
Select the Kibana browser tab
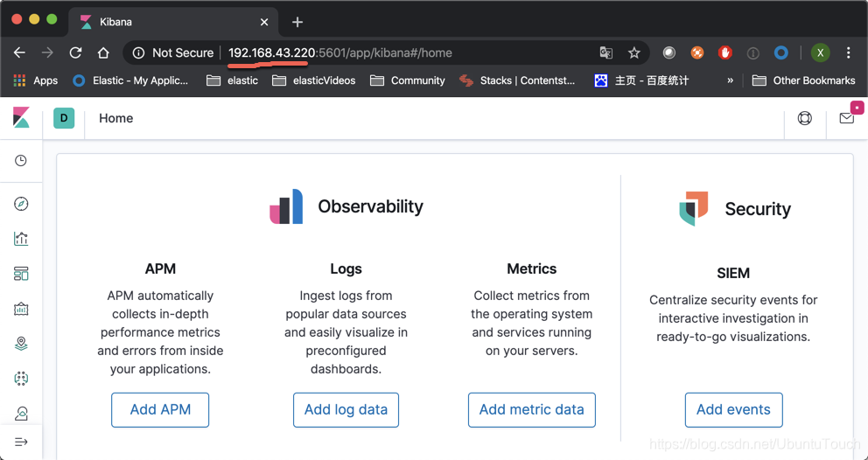tap(174, 22)
